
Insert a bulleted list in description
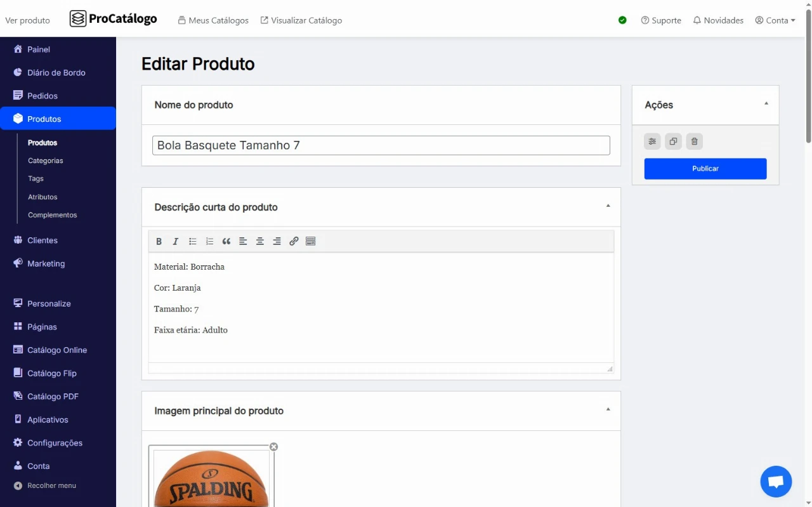193,242
